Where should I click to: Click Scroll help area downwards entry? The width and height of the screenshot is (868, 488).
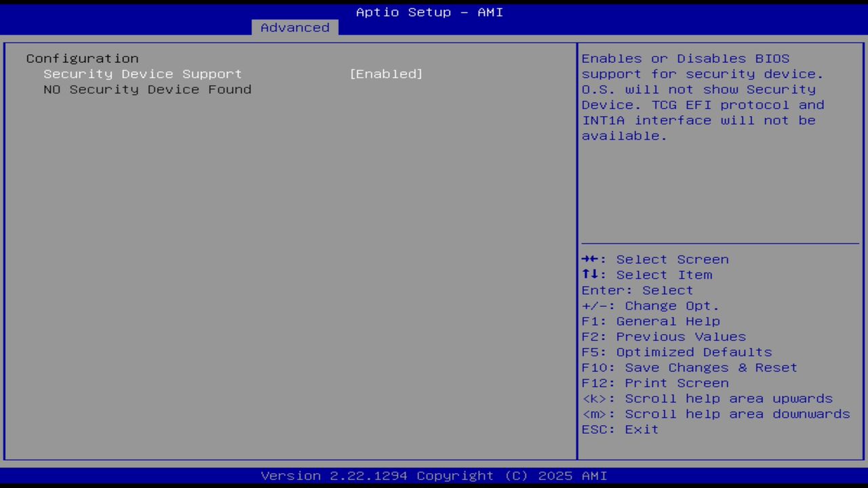coord(716,414)
